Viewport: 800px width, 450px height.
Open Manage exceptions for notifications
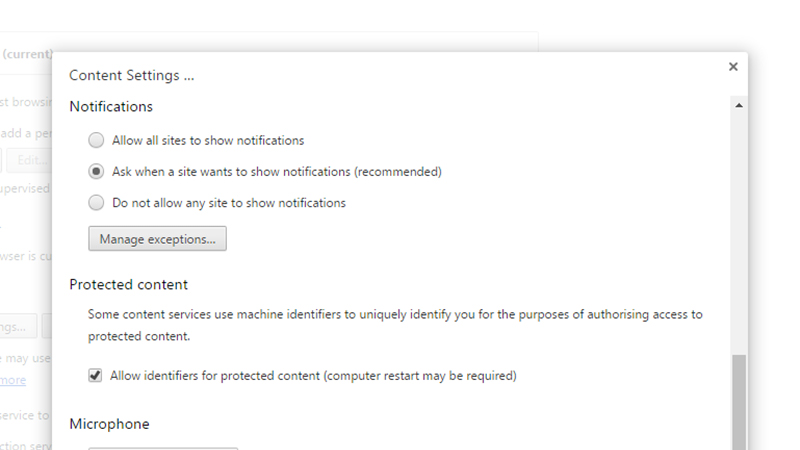tap(157, 239)
